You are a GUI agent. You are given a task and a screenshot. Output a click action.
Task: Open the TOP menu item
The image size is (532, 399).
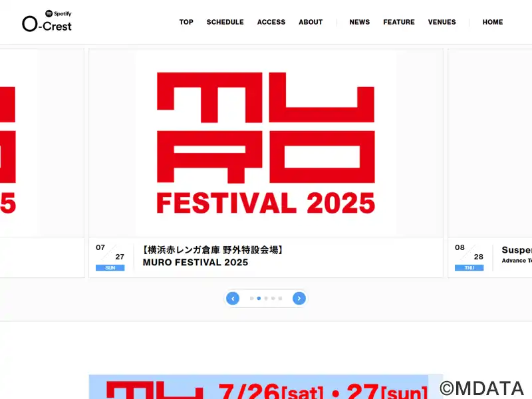coord(186,22)
